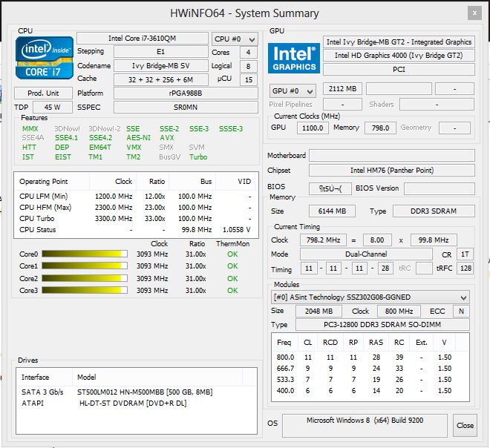Click the Intel Graphics logo

click(294, 59)
